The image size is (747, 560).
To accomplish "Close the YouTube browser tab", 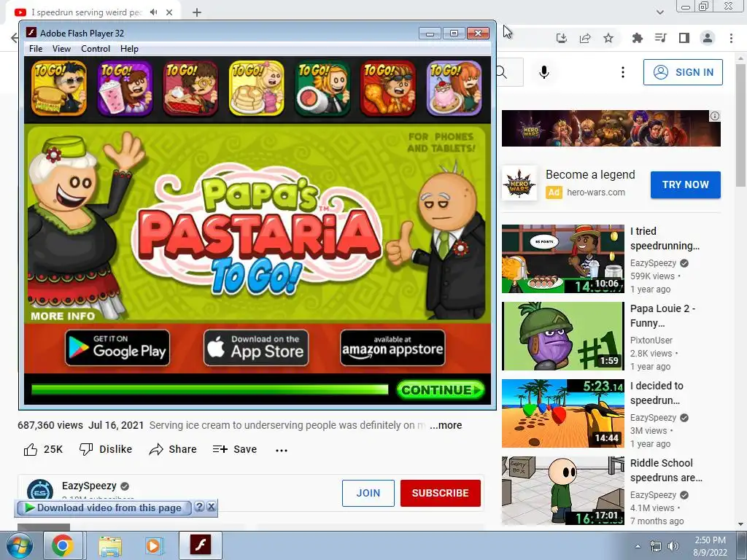I will pos(169,12).
